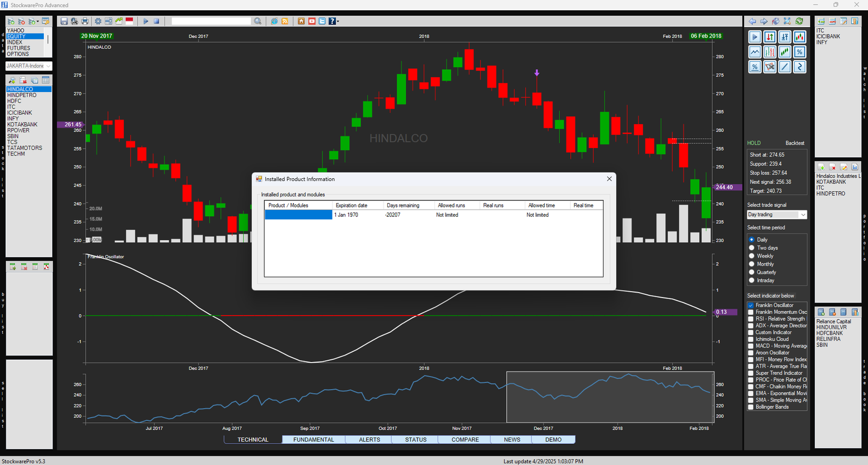Click the blue back arrow icon
Image resolution: width=868 pixels, height=465 pixels.
[x=752, y=21]
